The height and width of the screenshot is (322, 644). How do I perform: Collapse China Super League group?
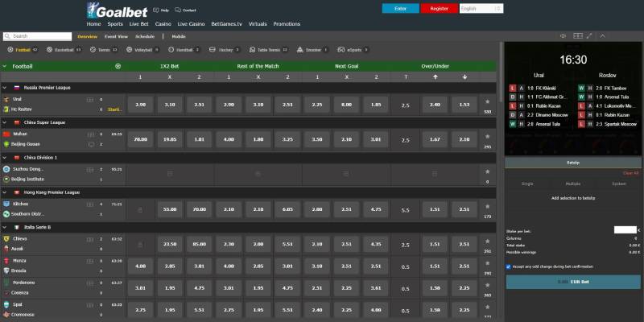point(5,122)
